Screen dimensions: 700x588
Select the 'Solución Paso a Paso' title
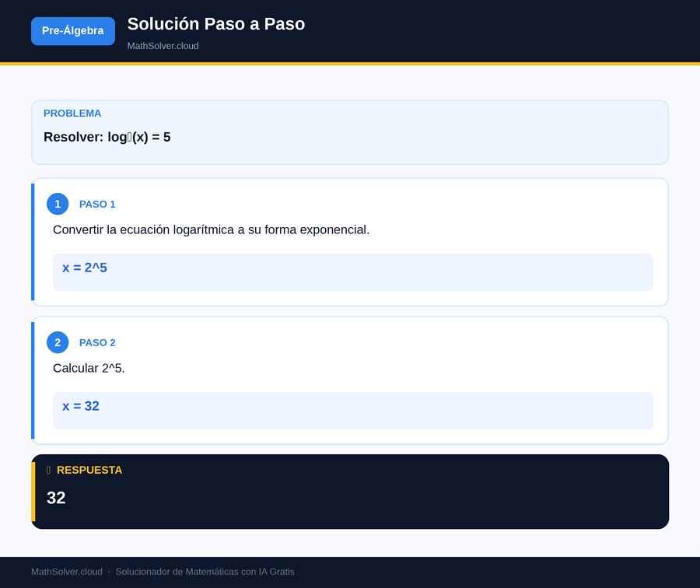[216, 24]
